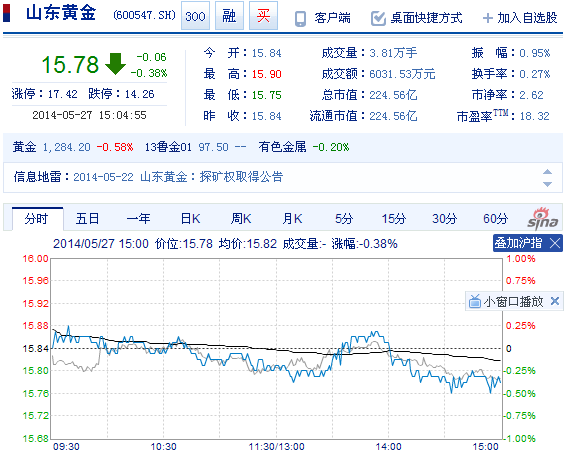564x454 pixels.
Task: Open the 探矿权取得公告 announcement link
Action: [241, 177]
